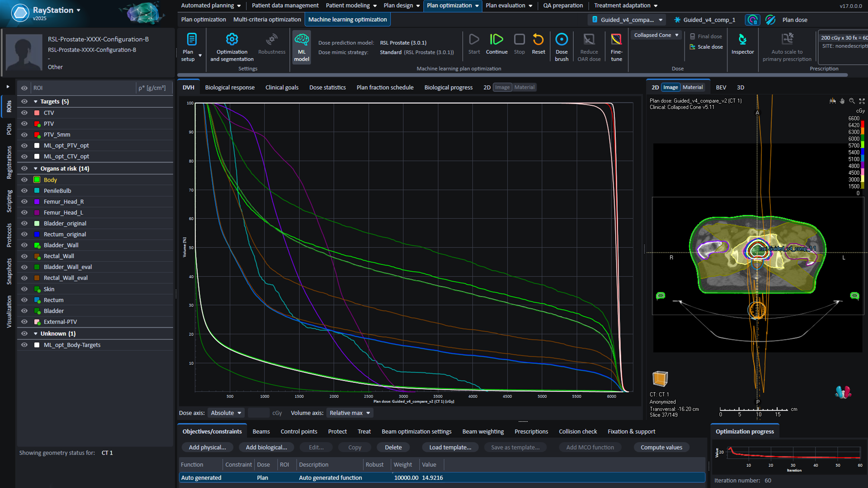Click the Dose brush icon

(561, 40)
